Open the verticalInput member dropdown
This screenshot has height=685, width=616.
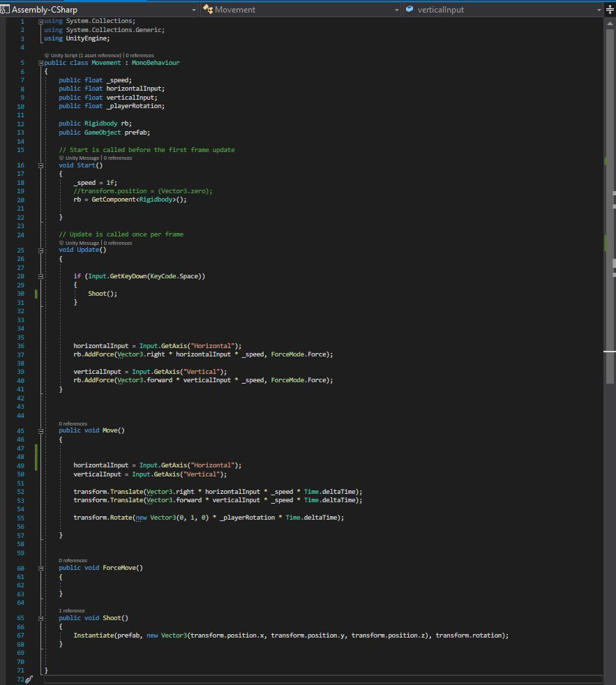503,10
